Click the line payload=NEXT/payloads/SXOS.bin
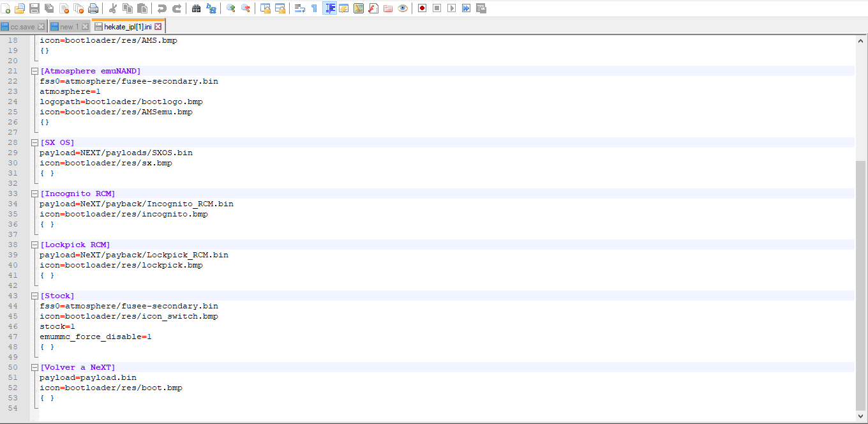The image size is (868, 424). (116, 153)
